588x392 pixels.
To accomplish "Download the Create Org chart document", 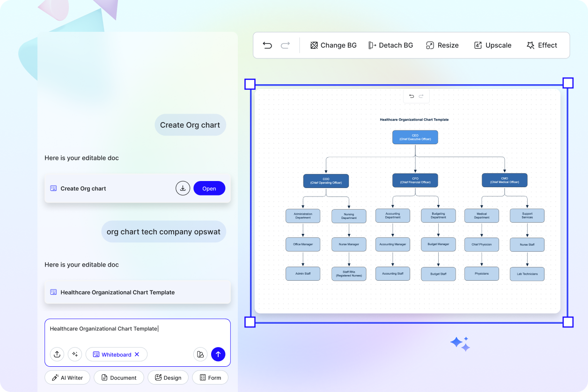I will (183, 188).
